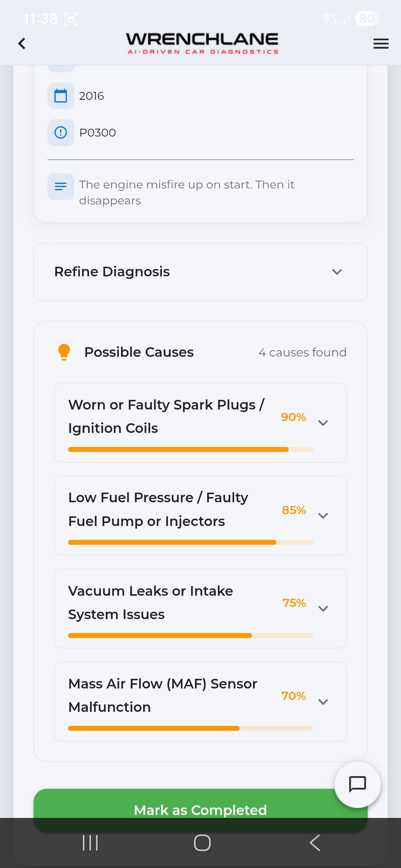This screenshot has height=868, width=401.
Task: Expand Low Fuel Pressure cause chevron
Action: point(323,516)
